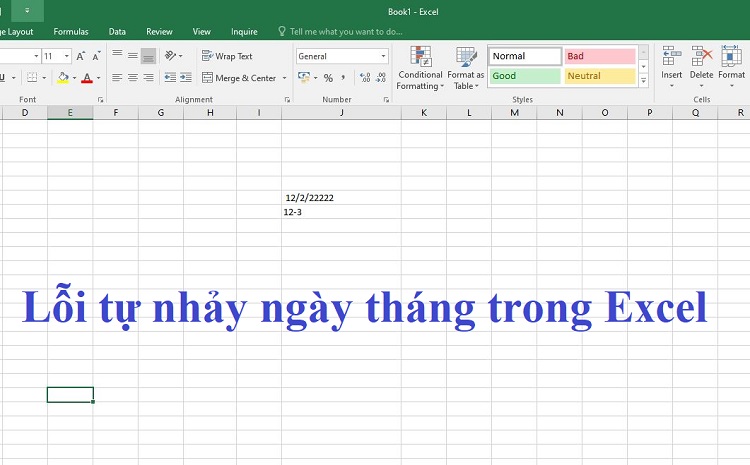Open the font size dropdown showing 11

[66, 56]
